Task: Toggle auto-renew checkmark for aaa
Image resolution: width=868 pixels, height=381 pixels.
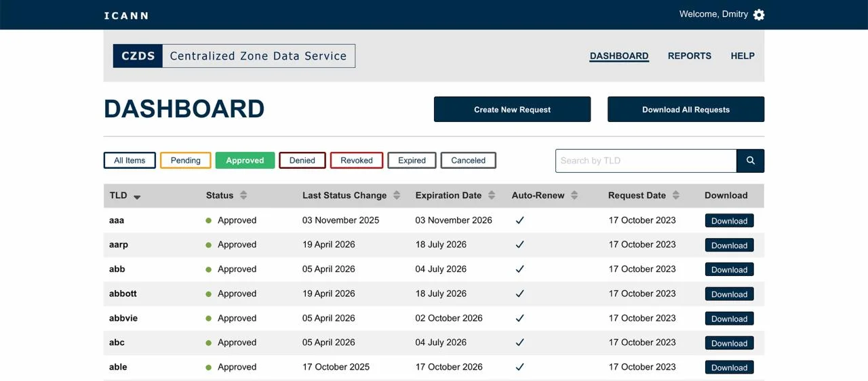Action: click(520, 220)
